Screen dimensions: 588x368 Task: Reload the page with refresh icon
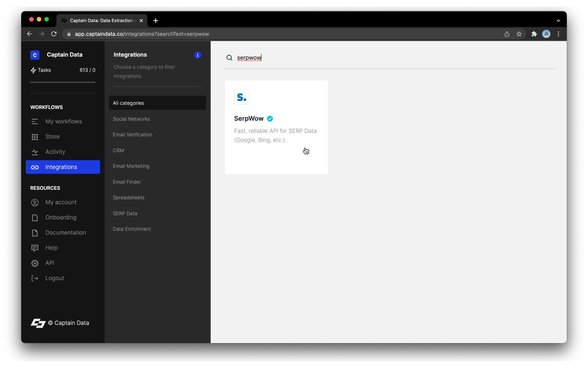tap(54, 34)
